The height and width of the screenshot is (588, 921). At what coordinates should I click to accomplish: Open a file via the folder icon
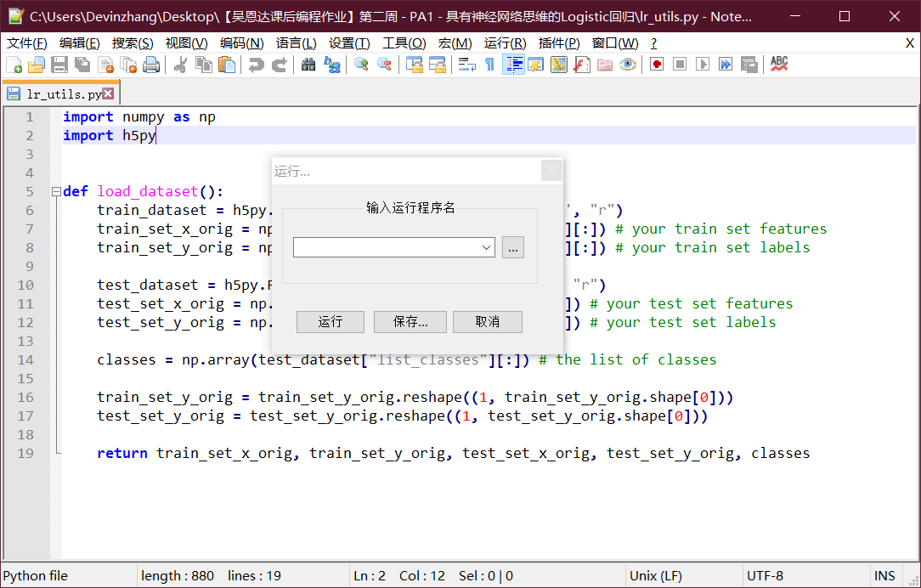pyautogui.click(x=37, y=65)
